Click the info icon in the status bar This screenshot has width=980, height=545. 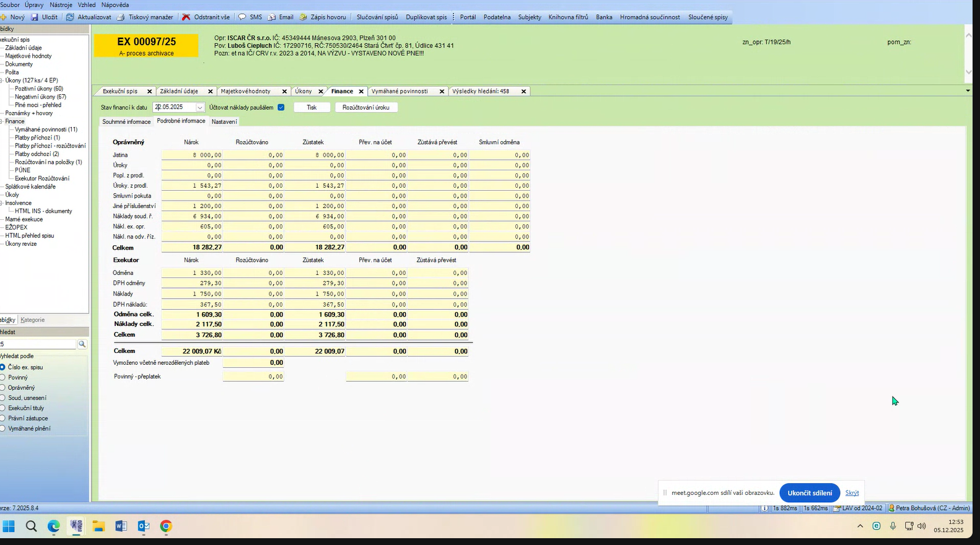click(765, 508)
